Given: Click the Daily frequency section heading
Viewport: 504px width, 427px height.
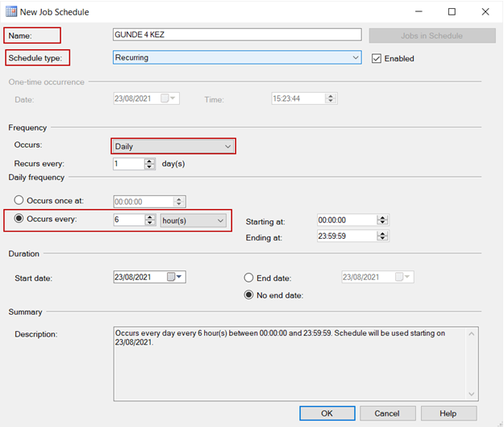Looking at the screenshot, I should [36, 178].
